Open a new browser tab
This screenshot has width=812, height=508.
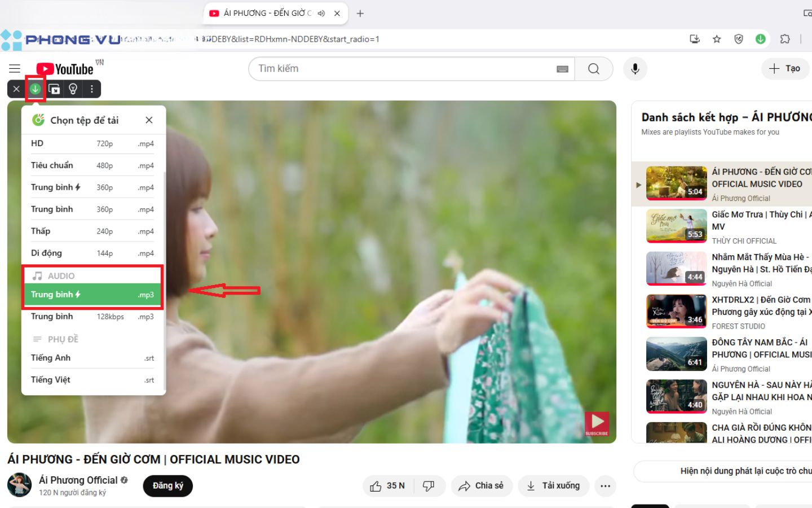tap(360, 13)
